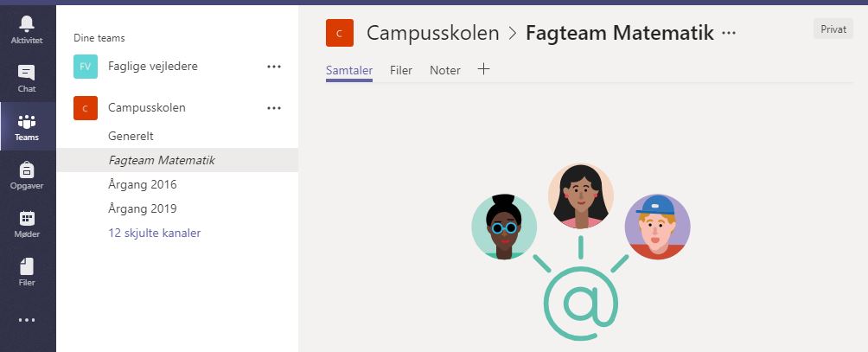Select the Samtaler tab

pyautogui.click(x=348, y=71)
